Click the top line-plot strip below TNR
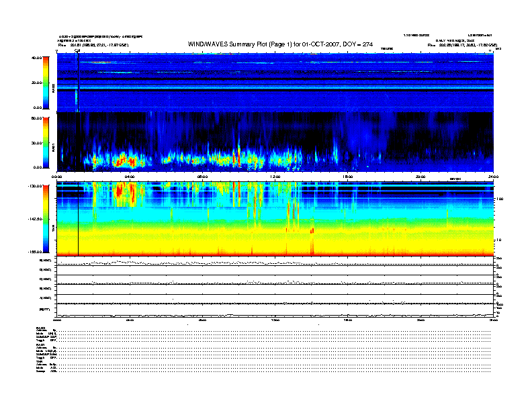Viewport: 532px width, 411px height. 275,261
